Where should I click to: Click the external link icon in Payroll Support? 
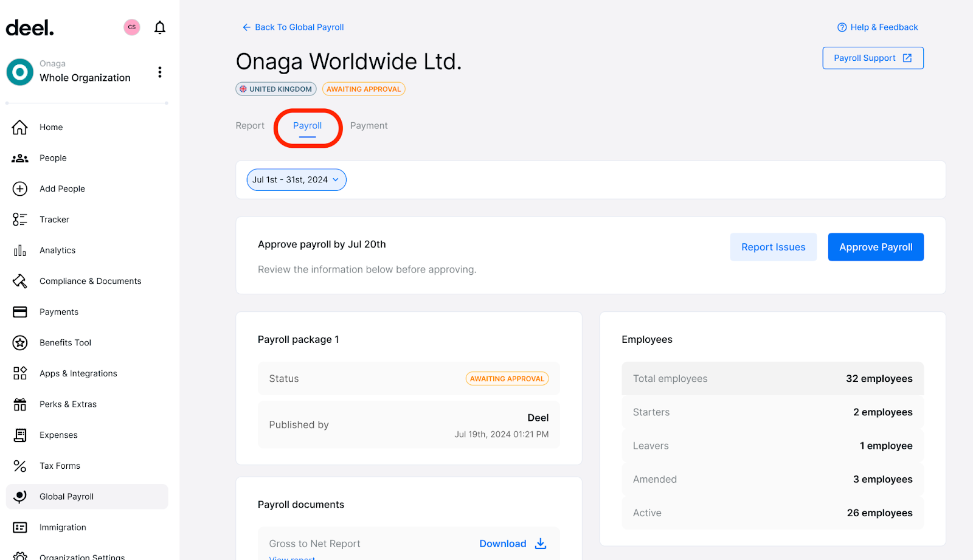(x=907, y=58)
